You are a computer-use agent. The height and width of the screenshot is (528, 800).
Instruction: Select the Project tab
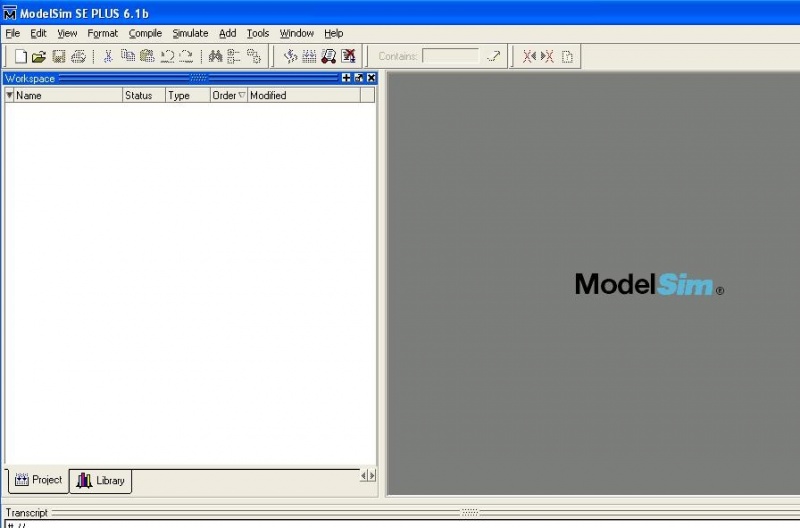(x=38, y=480)
